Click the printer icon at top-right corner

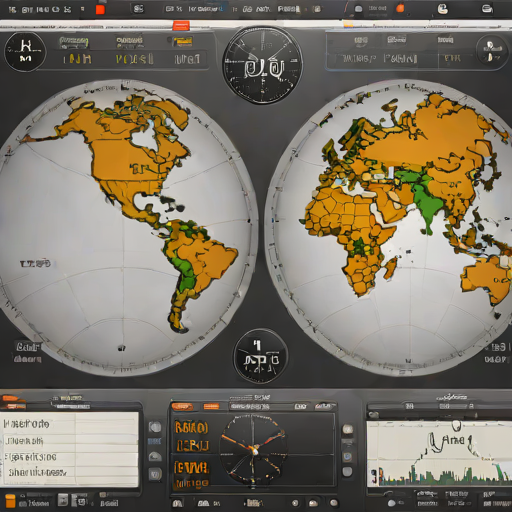tap(487, 9)
